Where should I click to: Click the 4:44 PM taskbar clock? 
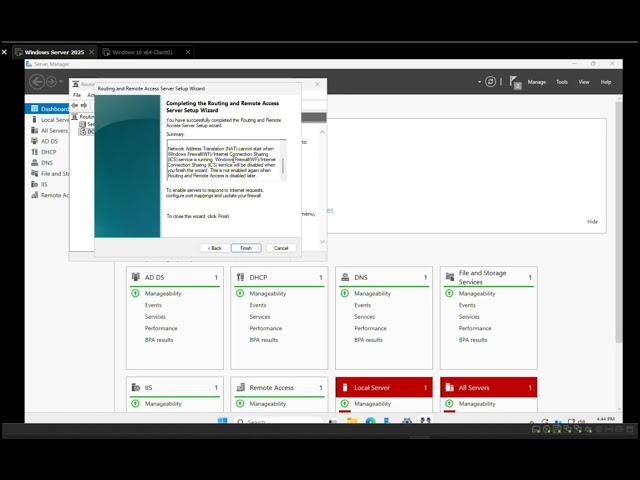(605, 419)
